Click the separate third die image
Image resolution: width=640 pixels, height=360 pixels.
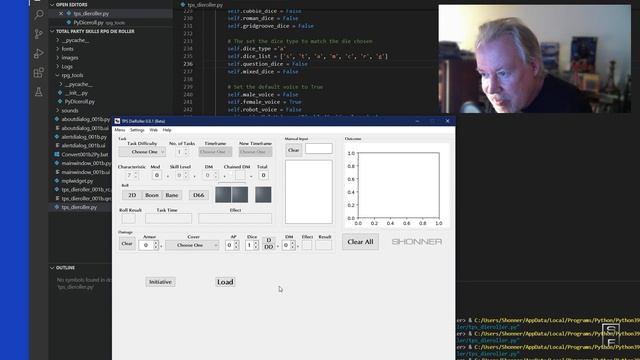(x=263, y=195)
